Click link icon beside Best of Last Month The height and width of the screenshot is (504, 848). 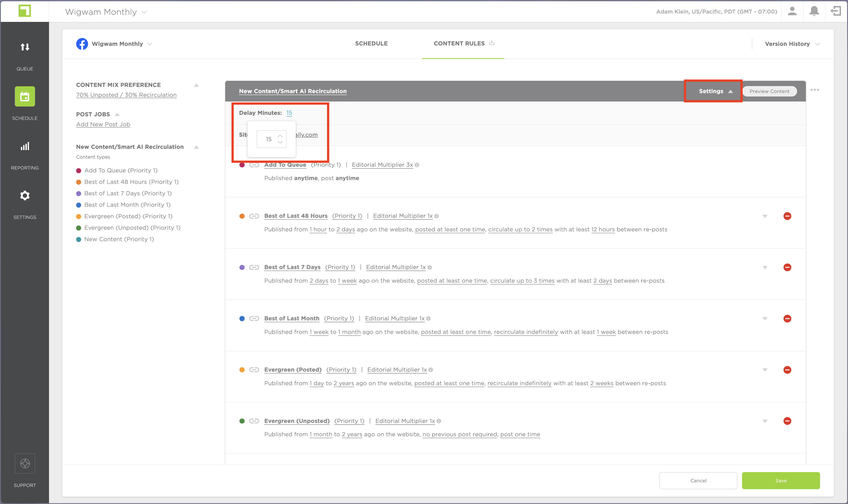click(254, 318)
